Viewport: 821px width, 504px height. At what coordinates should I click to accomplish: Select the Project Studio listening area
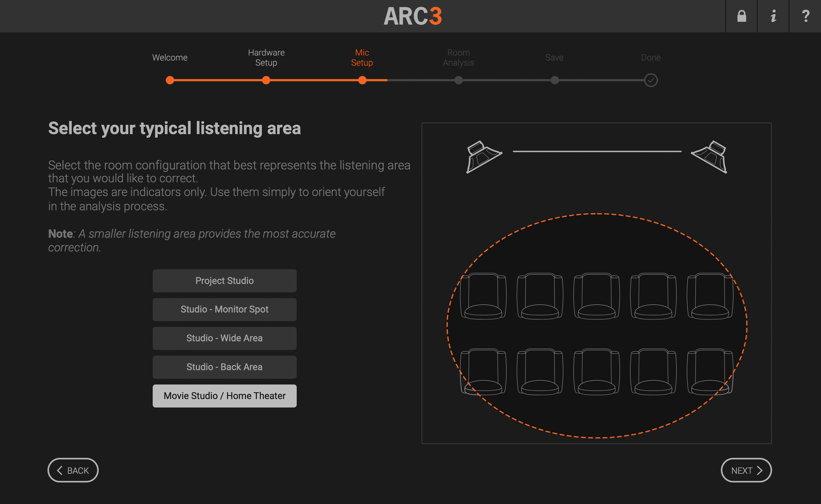point(224,280)
